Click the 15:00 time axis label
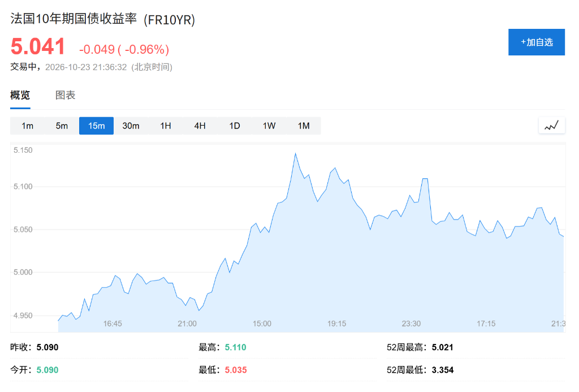 [x=262, y=324]
